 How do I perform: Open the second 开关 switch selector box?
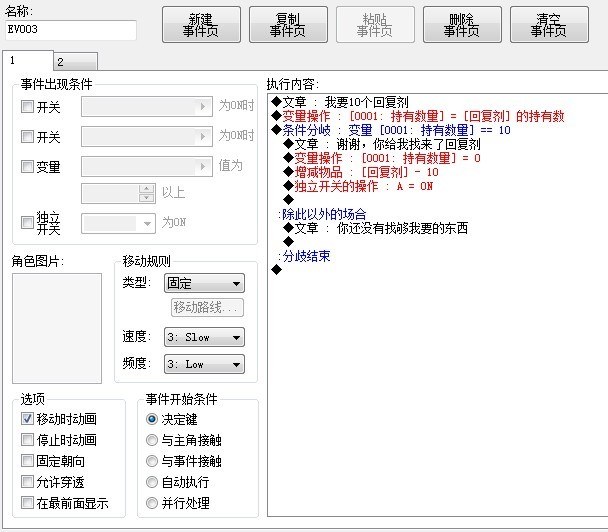(147, 136)
